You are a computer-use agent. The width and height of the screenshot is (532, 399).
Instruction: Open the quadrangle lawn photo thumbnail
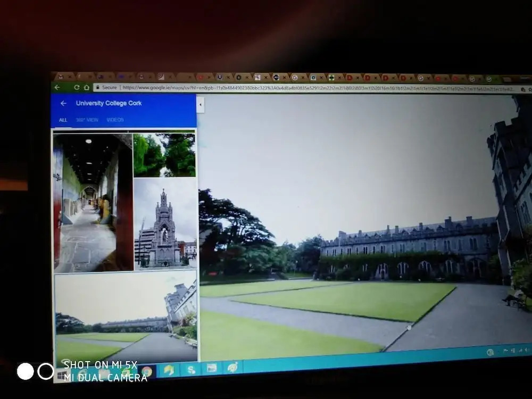[x=126, y=317]
